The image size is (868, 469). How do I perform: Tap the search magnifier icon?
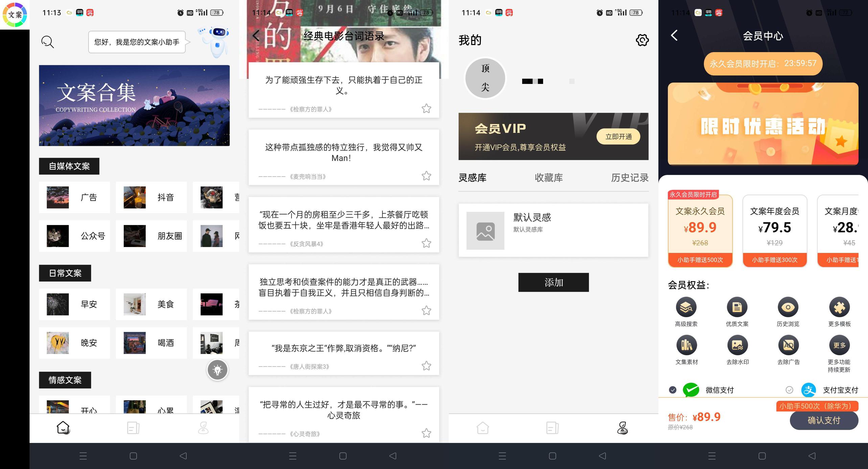(47, 42)
